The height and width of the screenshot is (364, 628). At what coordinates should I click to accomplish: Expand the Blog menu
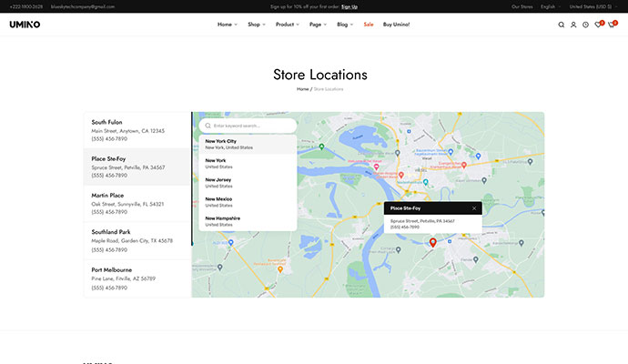click(345, 25)
